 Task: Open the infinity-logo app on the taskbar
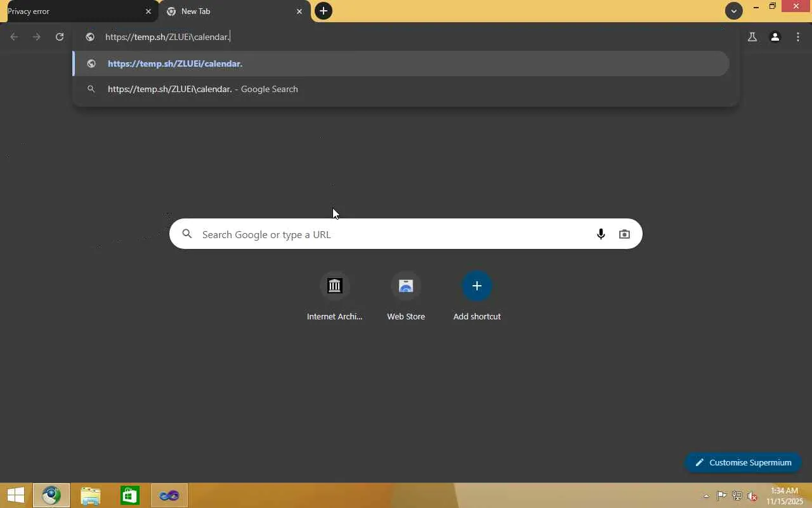tap(169, 495)
